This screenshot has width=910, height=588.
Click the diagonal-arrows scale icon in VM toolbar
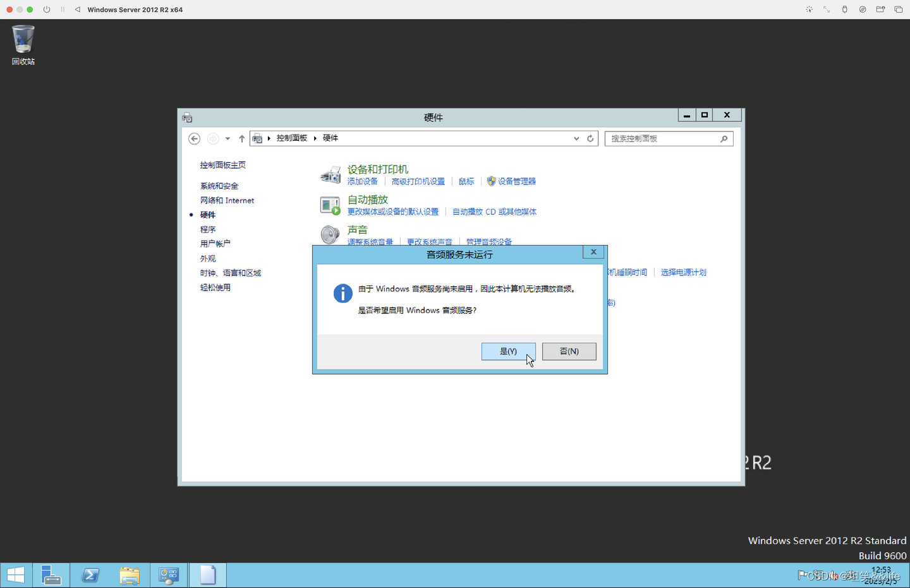827,9
